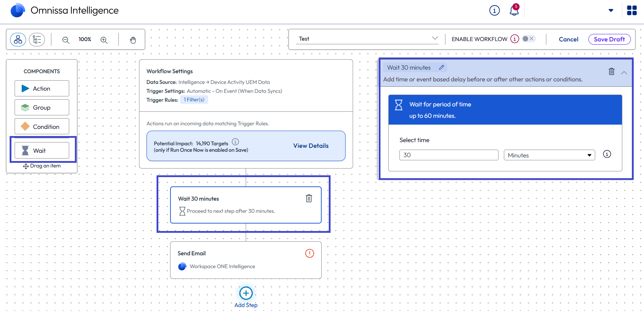Click the Send Email error warning icon
Image resolution: width=644 pixels, height=311 pixels.
point(310,253)
